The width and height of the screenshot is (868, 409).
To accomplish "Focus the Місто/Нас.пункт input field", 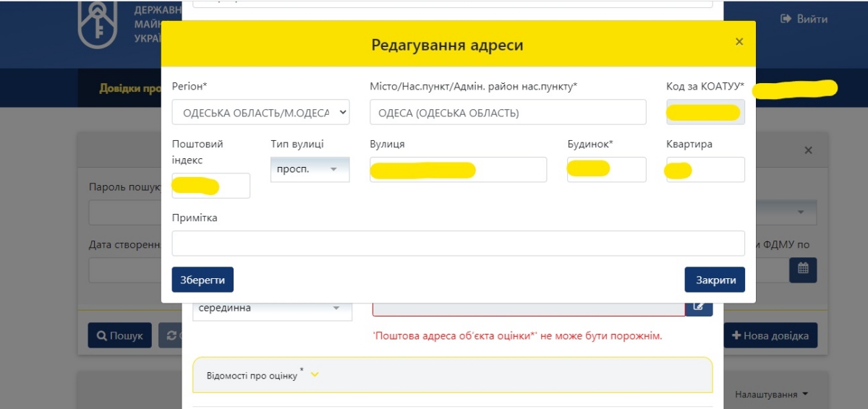I will pos(507,113).
